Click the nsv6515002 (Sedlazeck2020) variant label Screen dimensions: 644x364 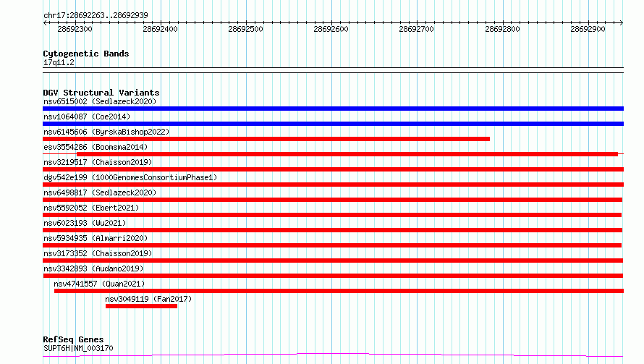pos(100,101)
